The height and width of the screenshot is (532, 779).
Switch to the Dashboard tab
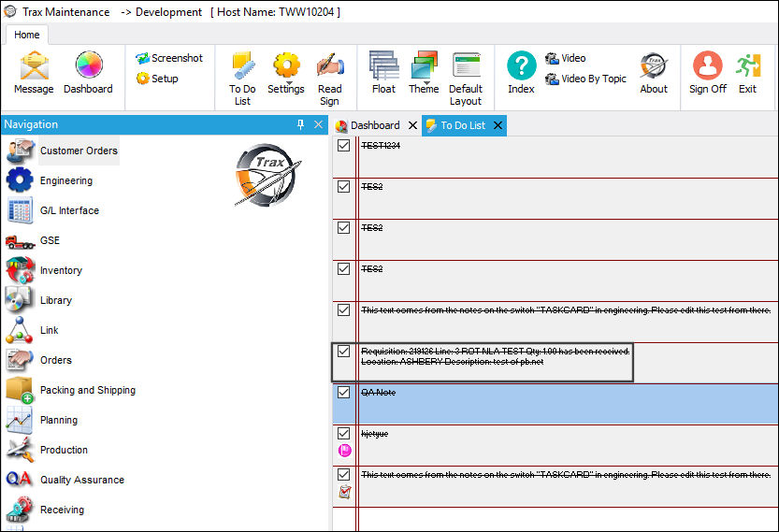pyautogui.click(x=375, y=125)
